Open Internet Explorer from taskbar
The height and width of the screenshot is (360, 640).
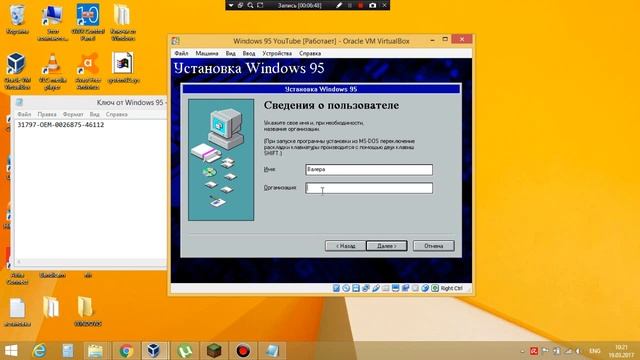(x=40, y=351)
